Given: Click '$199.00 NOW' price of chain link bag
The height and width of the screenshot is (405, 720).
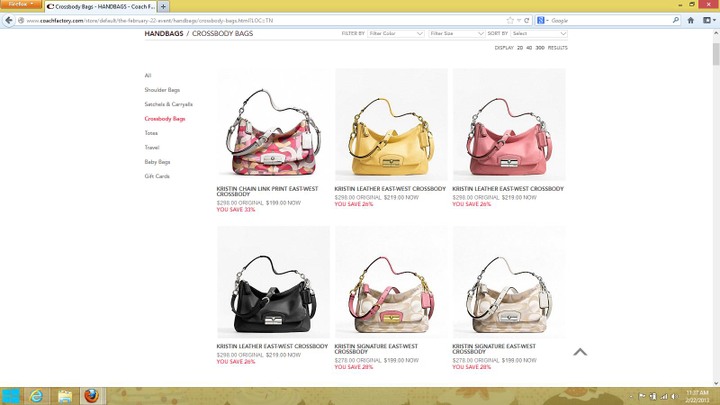Looking at the screenshot, I should click(x=283, y=203).
